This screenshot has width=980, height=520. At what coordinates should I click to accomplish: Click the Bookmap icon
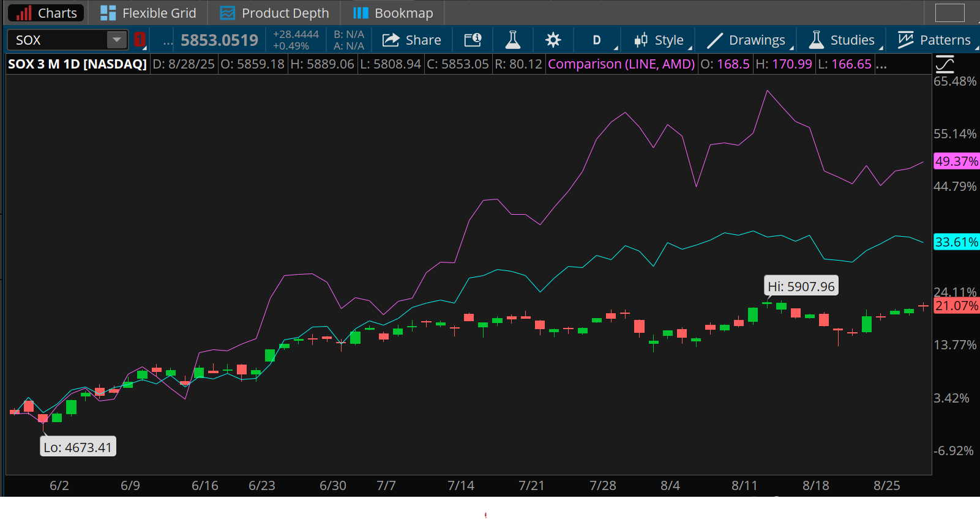(x=361, y=13)
